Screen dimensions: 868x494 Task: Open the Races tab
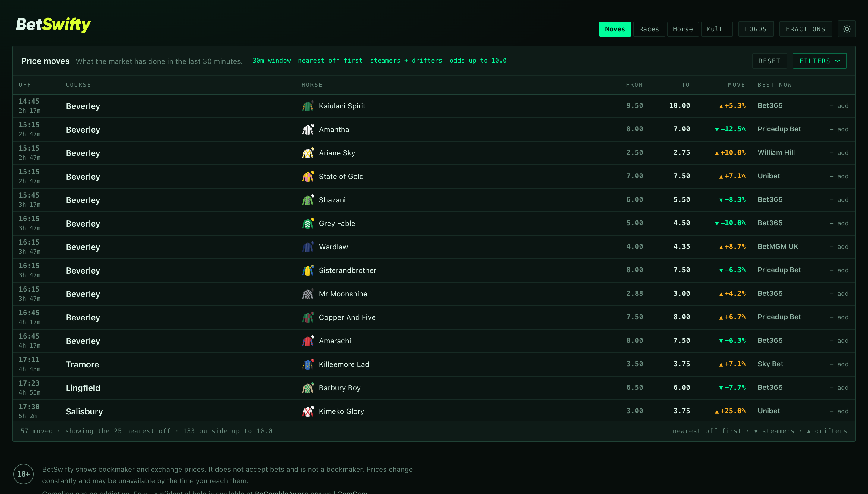pos(649,29)
